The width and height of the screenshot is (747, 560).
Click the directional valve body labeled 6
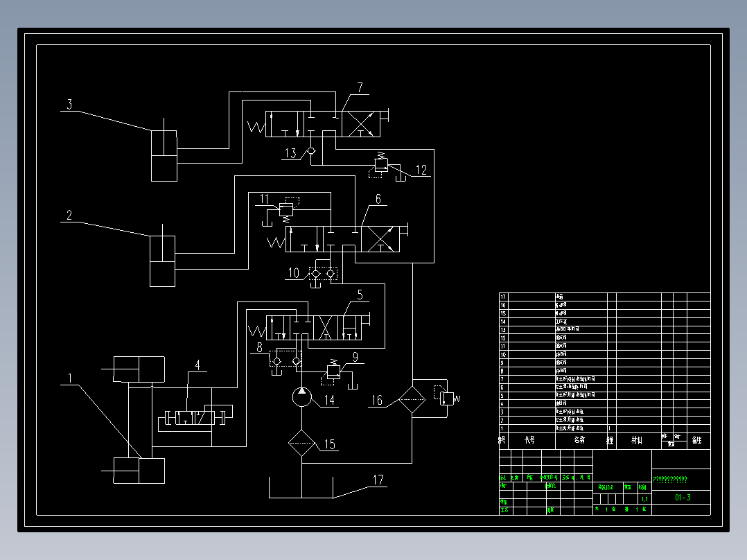[342, 239]
